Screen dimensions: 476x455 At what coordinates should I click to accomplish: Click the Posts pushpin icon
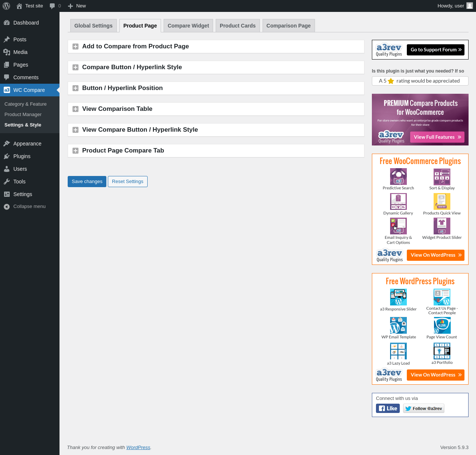pyautogui.click(x=7, y=39)
